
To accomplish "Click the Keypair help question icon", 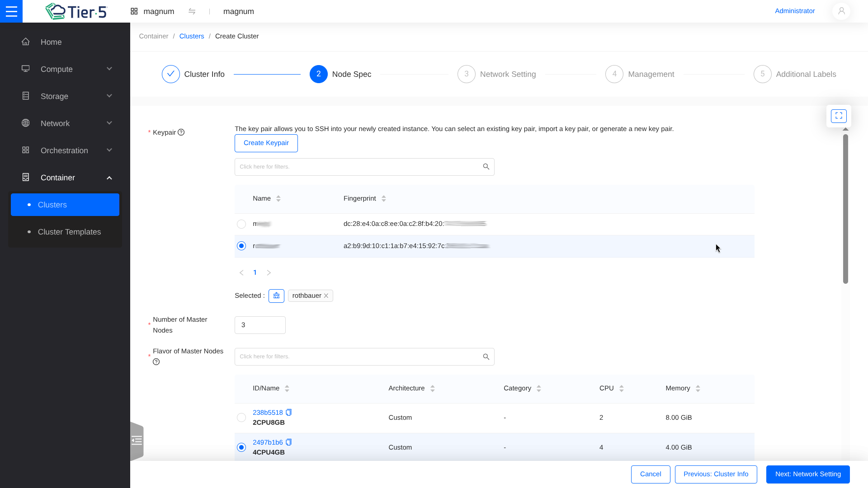I will click(181, 132).
